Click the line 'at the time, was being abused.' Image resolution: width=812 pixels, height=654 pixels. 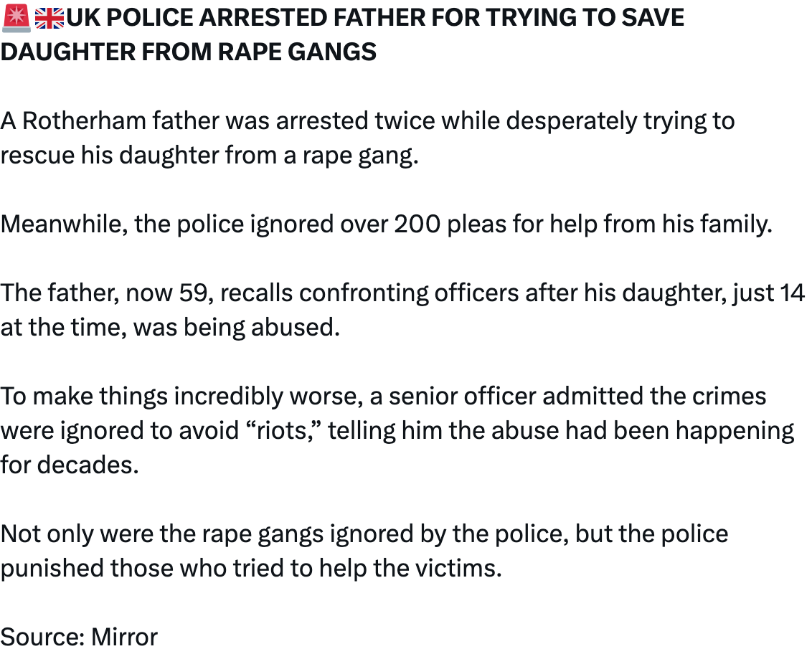(169, 327)
